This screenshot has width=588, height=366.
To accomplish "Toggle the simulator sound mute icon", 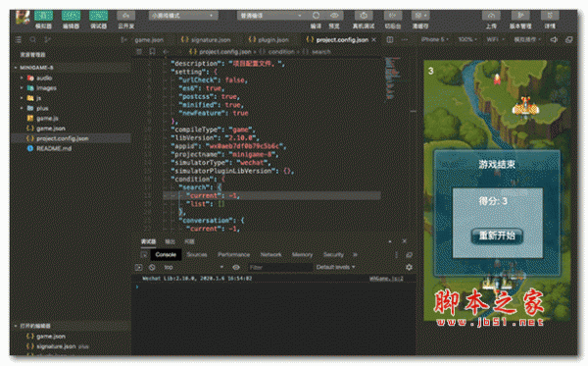I will coord(554,39).
